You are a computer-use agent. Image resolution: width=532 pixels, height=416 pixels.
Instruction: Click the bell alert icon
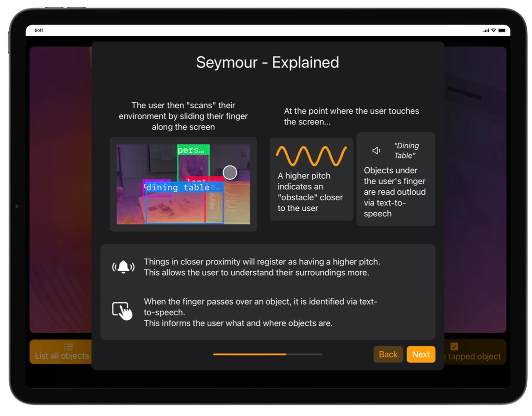click(123, 267)
